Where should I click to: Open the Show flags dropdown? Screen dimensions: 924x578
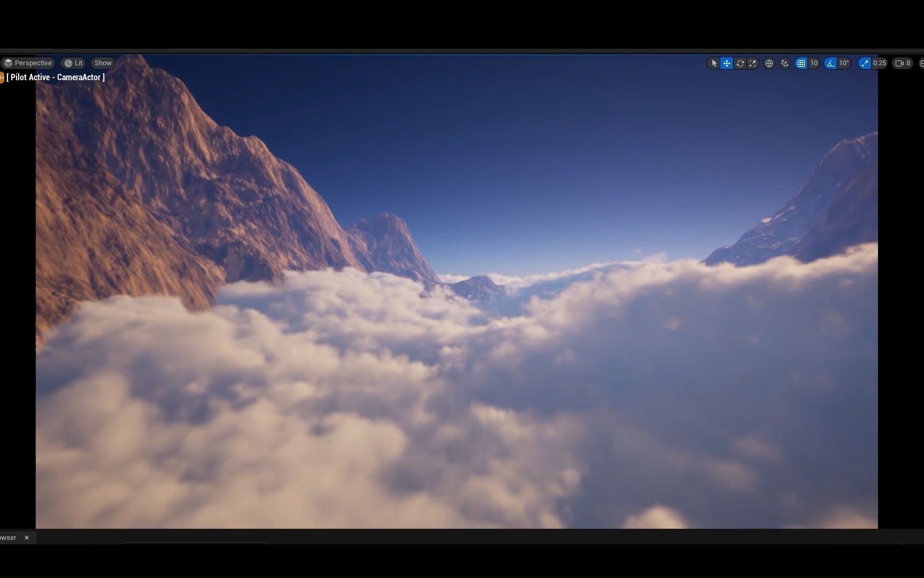coord(102,63)
